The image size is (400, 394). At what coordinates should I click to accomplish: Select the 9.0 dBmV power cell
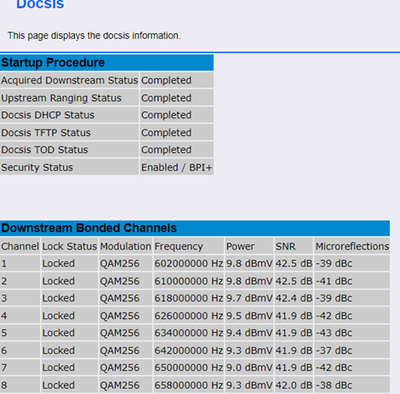[x=249, y=367]
